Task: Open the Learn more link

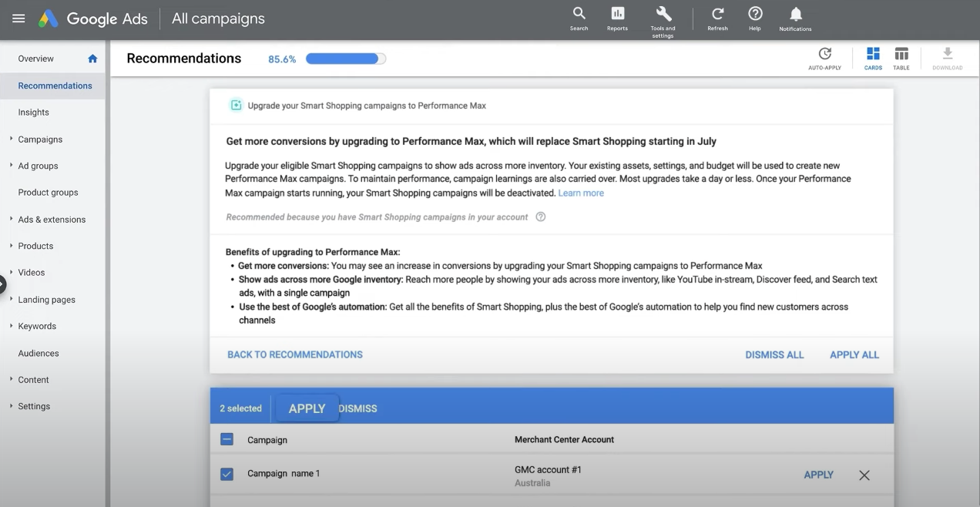Action: [581, 193]
